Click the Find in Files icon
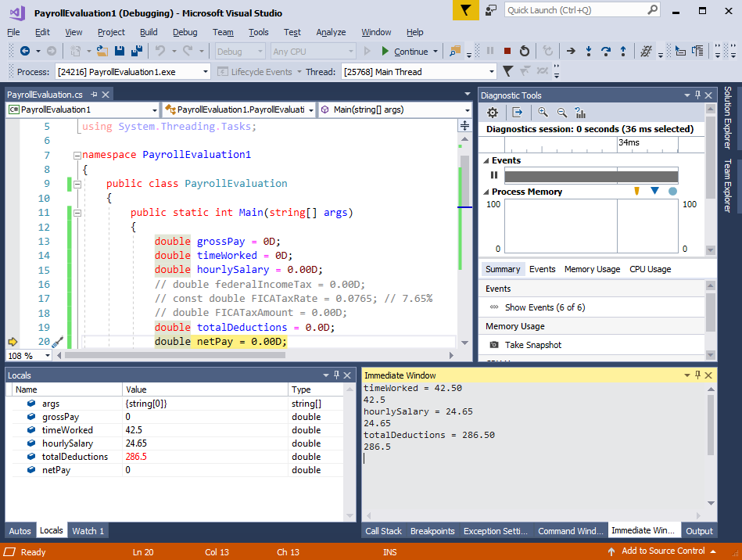Viewport: 742px width, 560px height. pos(455,51)
